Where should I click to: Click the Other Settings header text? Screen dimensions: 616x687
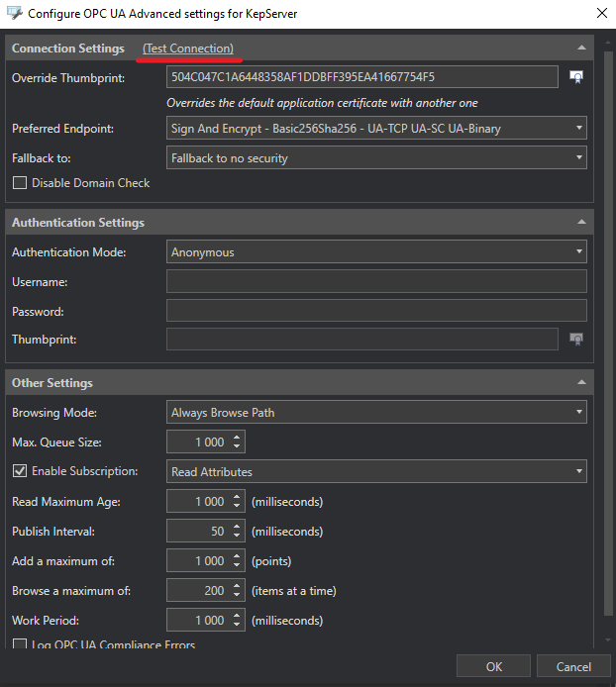[52, 383]
